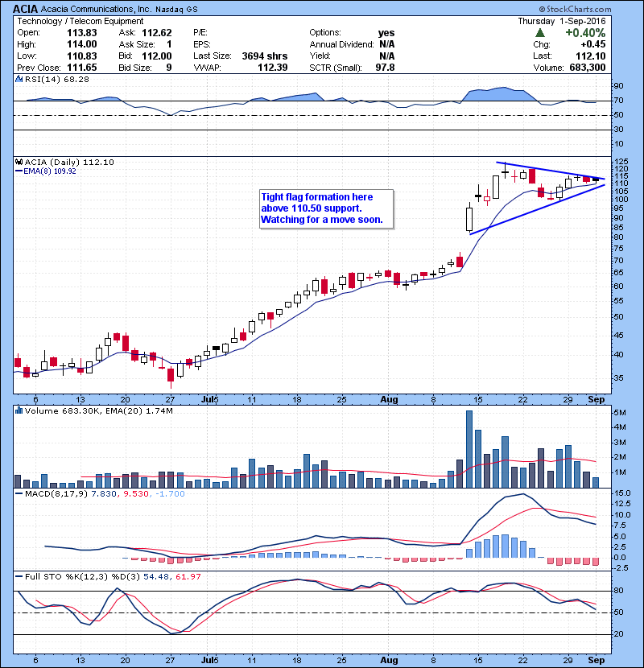Click the Aug label under the price chart
This screenshot has height=668, width=644.
[x=389, y=400]
